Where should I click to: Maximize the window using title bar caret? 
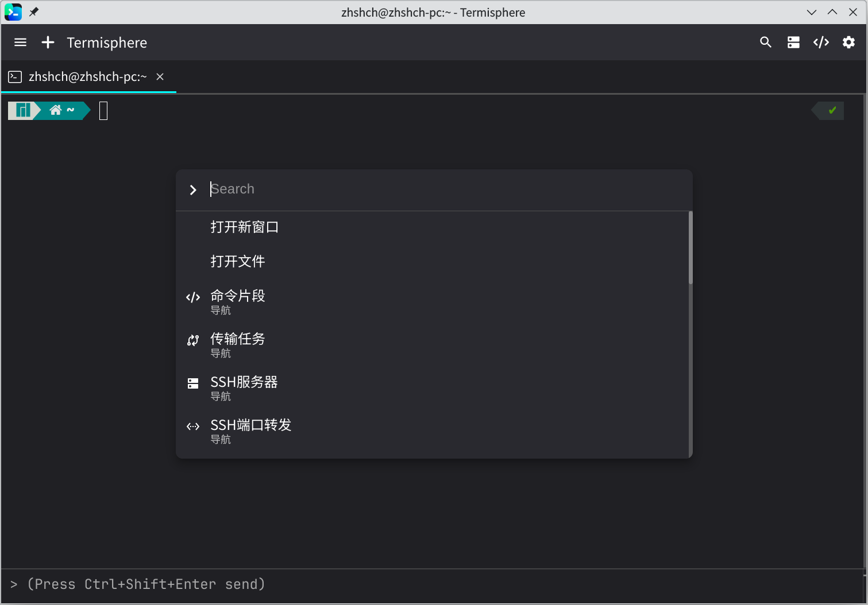pos(832,12)
